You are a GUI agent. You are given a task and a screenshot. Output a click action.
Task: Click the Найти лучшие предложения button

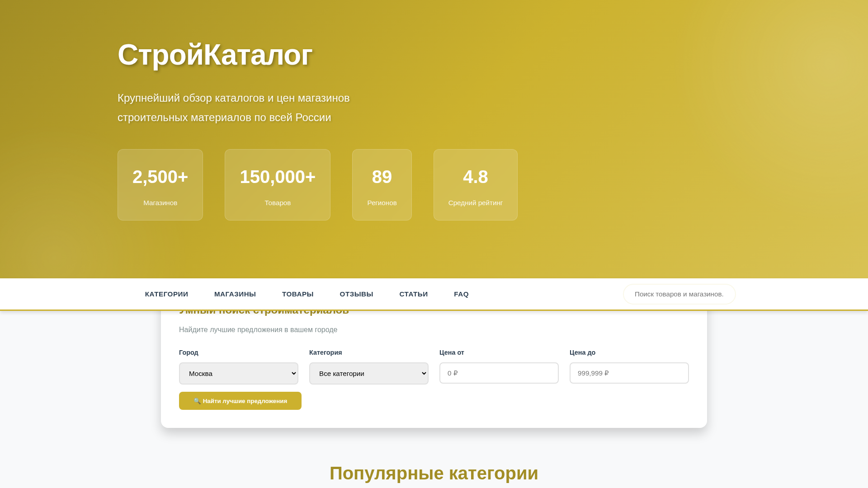tap(240, 401)
